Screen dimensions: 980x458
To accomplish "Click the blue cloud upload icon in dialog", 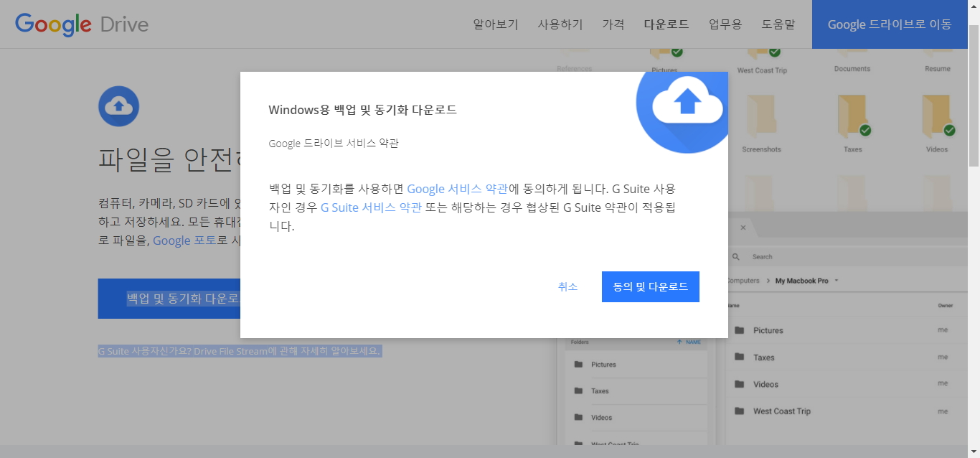I will coord(682,112).
